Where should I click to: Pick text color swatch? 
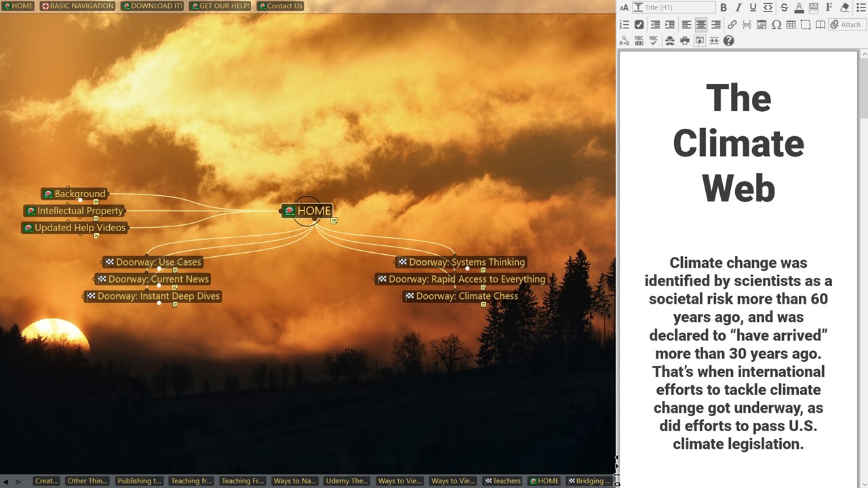[x=799, y=7]
